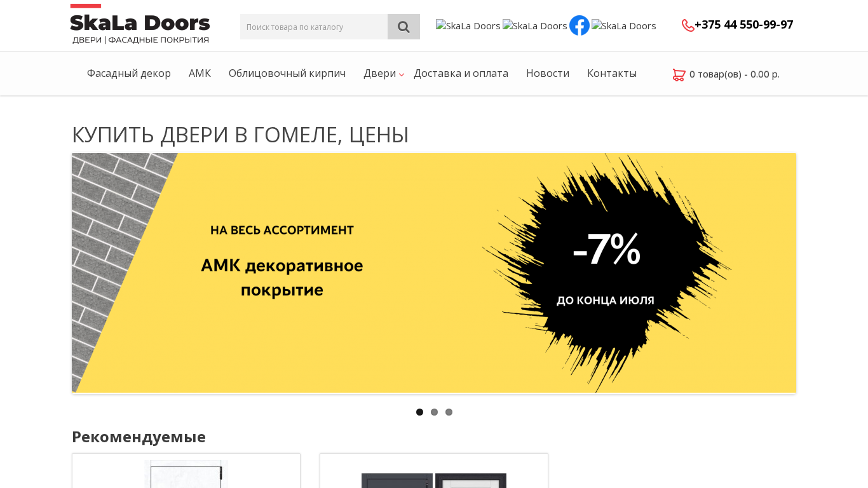The height and width of the screenshot is (488, 868).
Task: Switch to the second banner slide dot
Action: (x=434, y=412)
